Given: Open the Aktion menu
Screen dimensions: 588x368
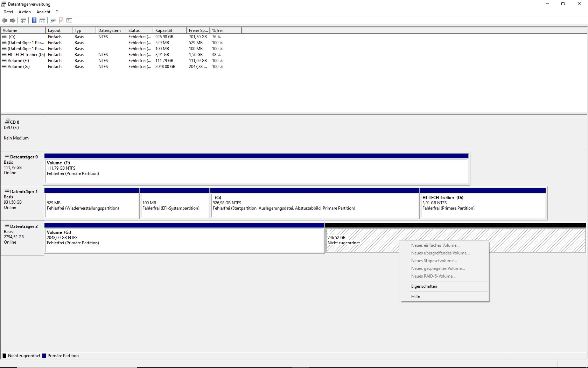Looking at the screenshot, I should [x=24, y=12].
